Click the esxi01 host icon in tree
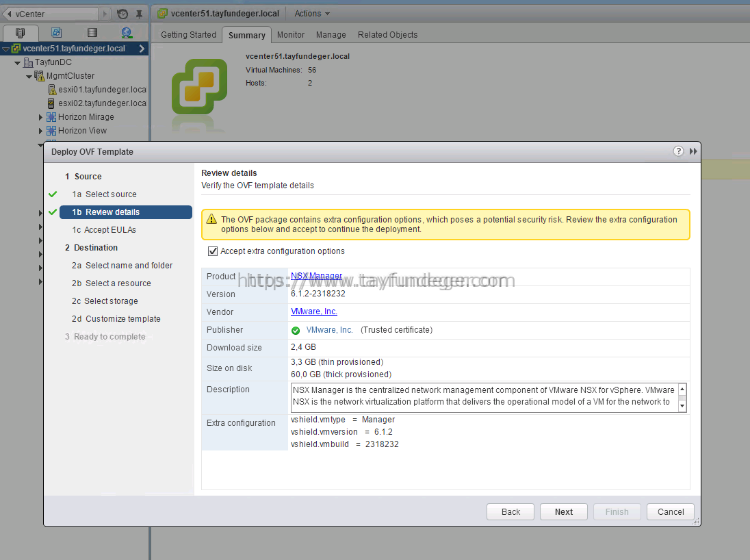This screenshot has width=750, height=560. point(52,90)
